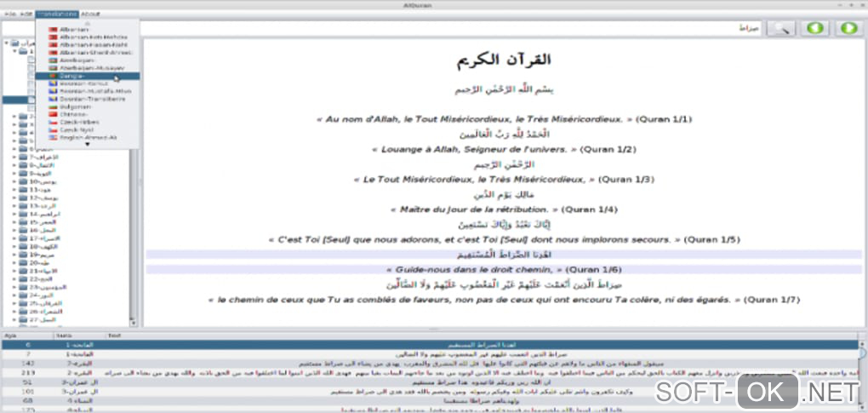Select sura 23 folder icon

23,287
